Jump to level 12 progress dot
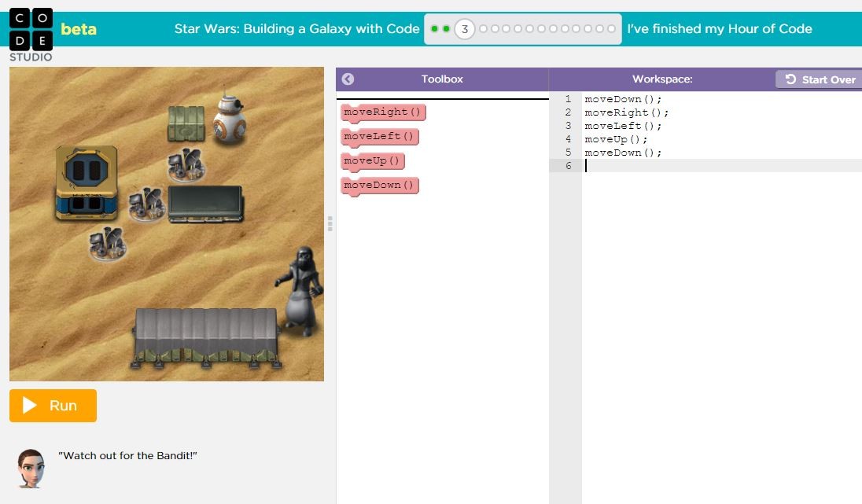 tap(577, 28)
